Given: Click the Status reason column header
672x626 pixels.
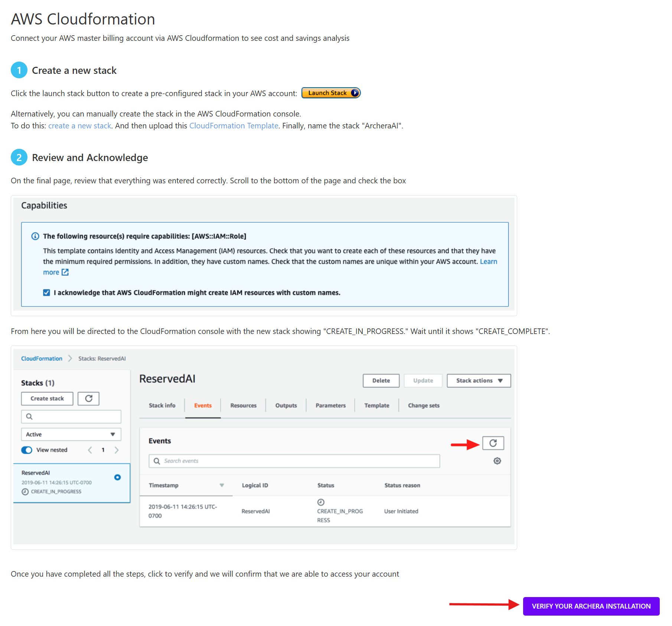Looking at the screenshot, I should pyautogui.click(x=402, y=485).
